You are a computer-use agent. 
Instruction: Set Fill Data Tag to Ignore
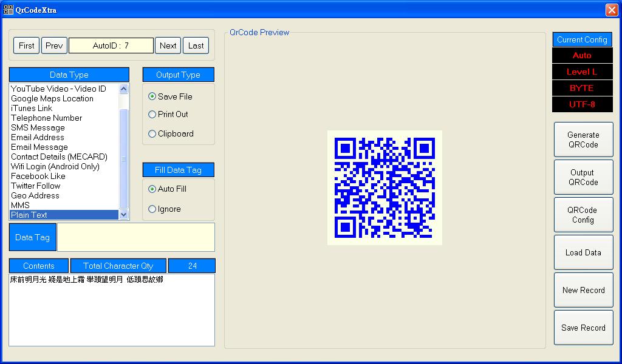(152, 209)
